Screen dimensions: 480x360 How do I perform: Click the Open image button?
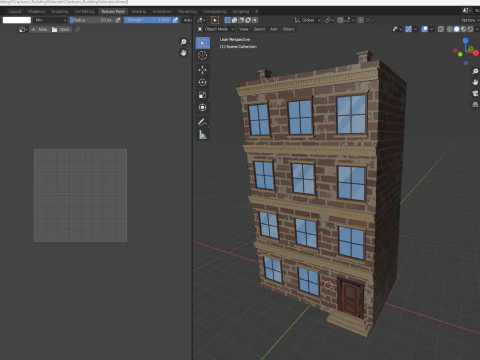[61, 30]
